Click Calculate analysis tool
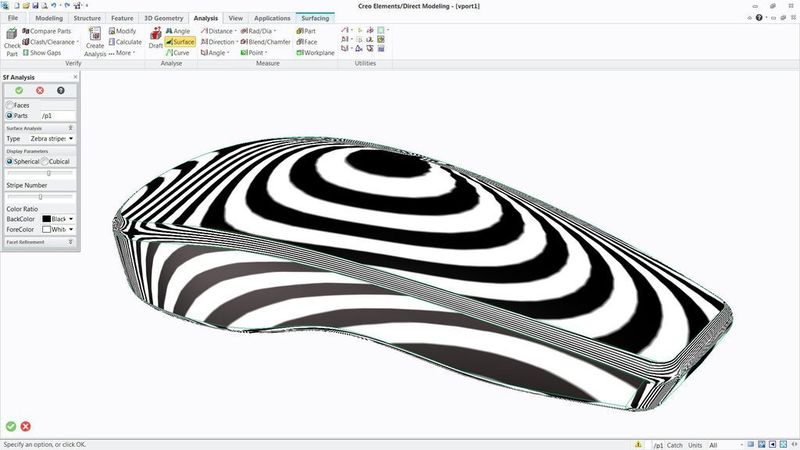This screenshot has width=800, height=450. (x=125, y=42)
